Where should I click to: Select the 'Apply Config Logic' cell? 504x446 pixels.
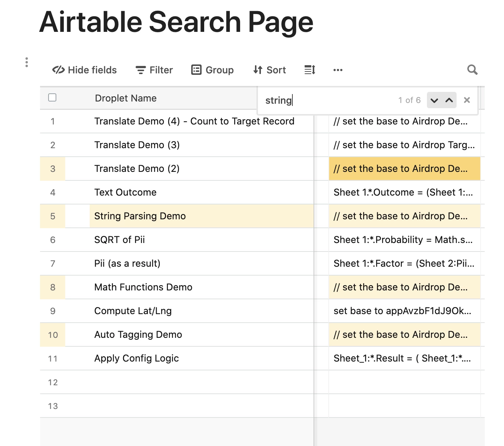(202, 358)
